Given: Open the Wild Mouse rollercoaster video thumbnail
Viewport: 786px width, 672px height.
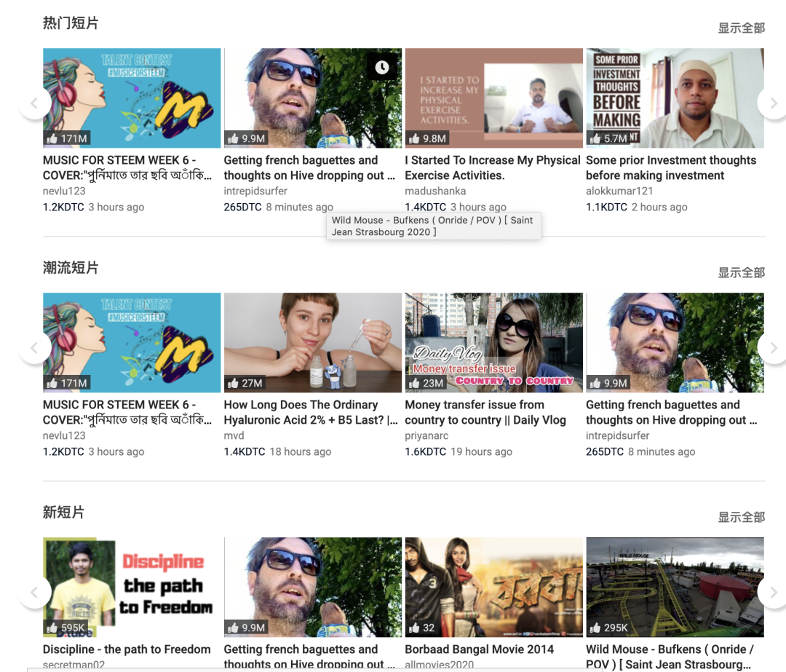Looking at the screenshot, I should tap(675, 587).
